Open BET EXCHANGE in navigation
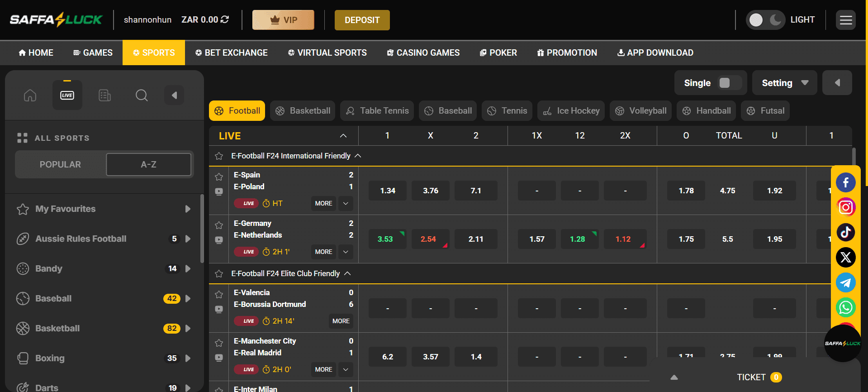 (x=231, y=53)
